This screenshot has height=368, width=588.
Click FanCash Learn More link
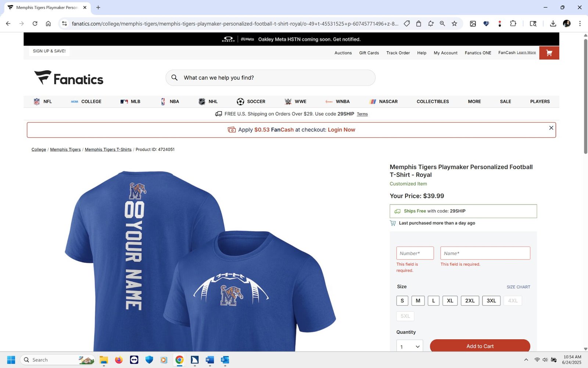526,53
